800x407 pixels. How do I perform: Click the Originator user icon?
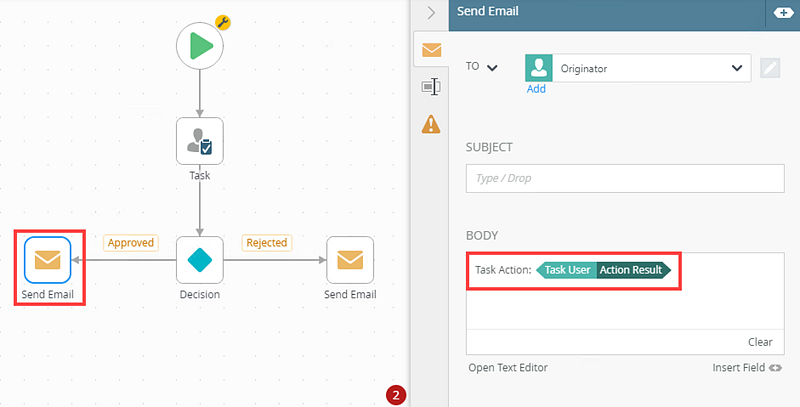click(x=539, y=68)
